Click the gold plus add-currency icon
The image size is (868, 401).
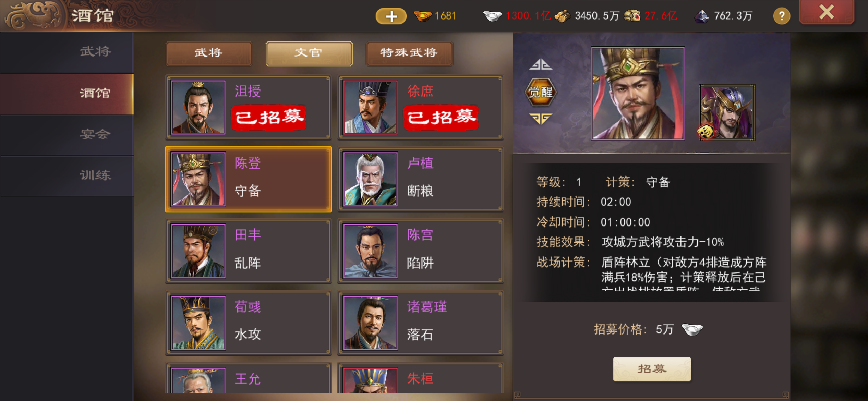[391, 16]
